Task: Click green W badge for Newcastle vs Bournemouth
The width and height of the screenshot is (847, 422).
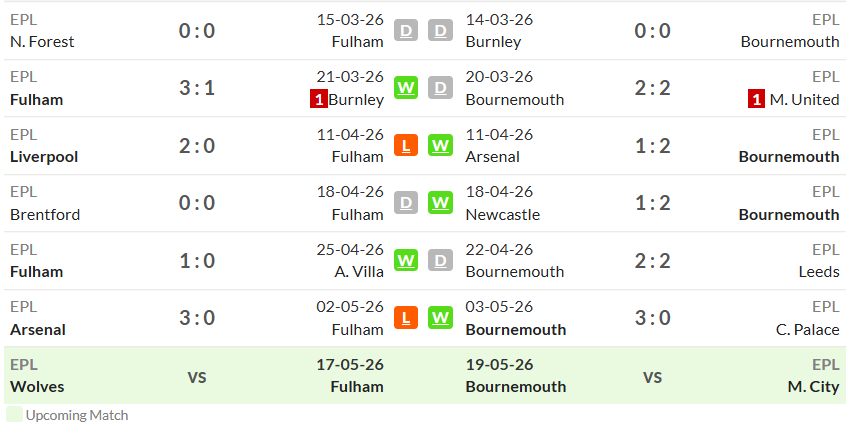Action: (x=440, y=203)
